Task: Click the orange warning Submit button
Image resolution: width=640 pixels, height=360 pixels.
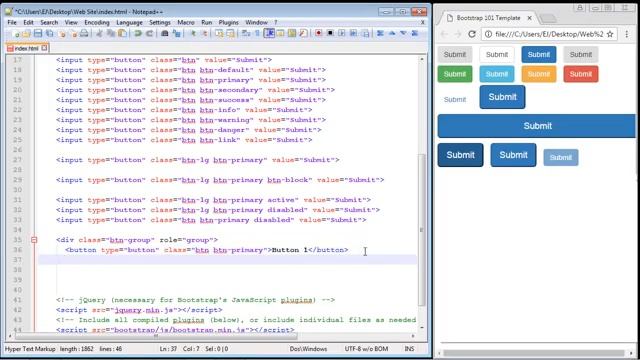Action: pyautogui.click(x=539, y=74)
